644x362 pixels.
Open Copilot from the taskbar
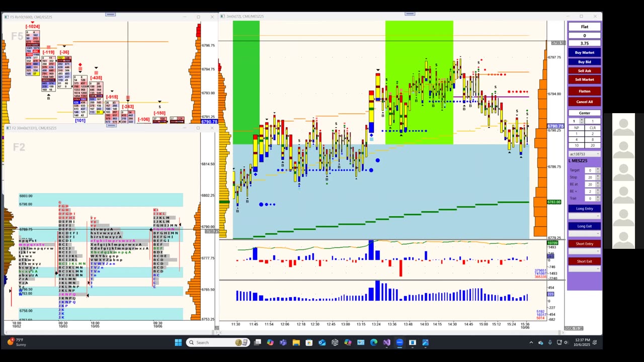tap(270, 342)
